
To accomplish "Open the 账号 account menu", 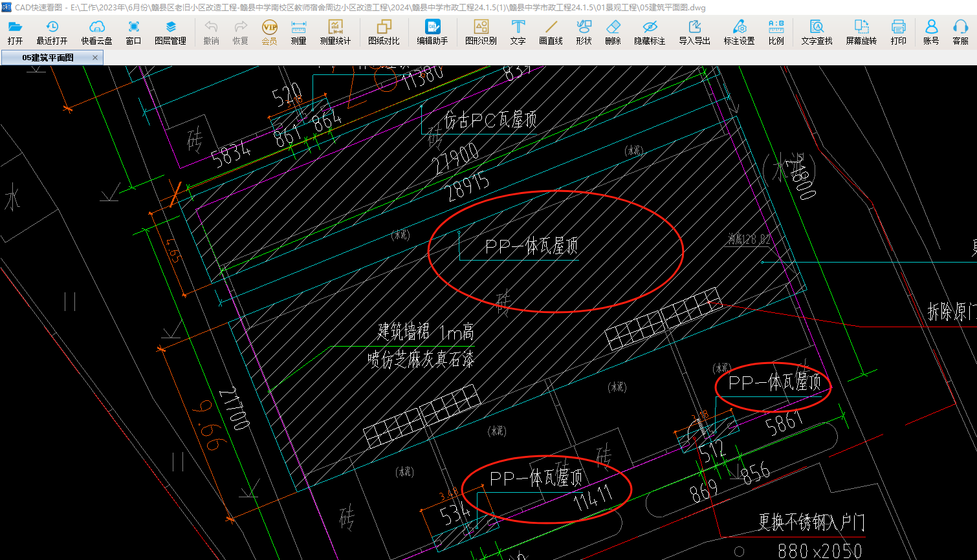I will (931, 32).
